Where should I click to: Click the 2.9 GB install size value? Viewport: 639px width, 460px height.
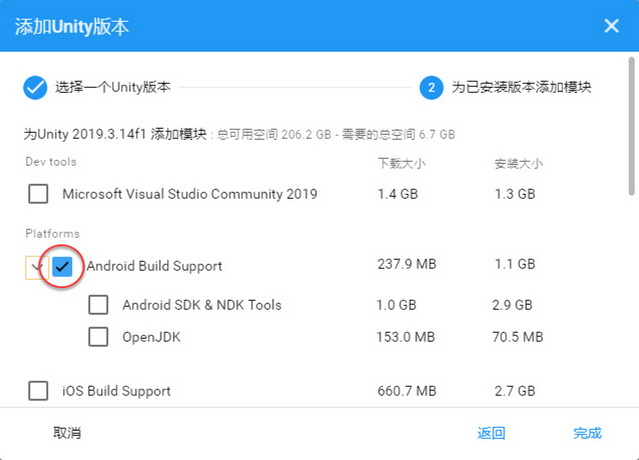point(512,305)
